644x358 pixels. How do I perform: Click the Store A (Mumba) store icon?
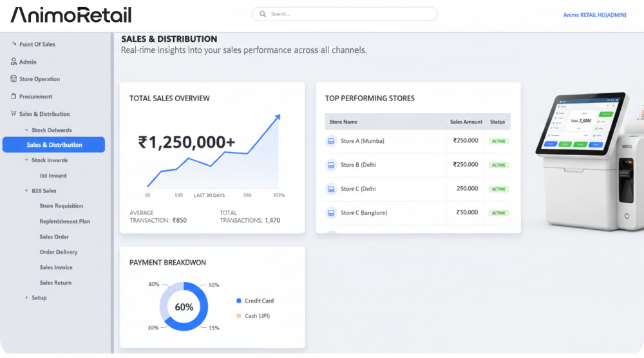[331, 141]
